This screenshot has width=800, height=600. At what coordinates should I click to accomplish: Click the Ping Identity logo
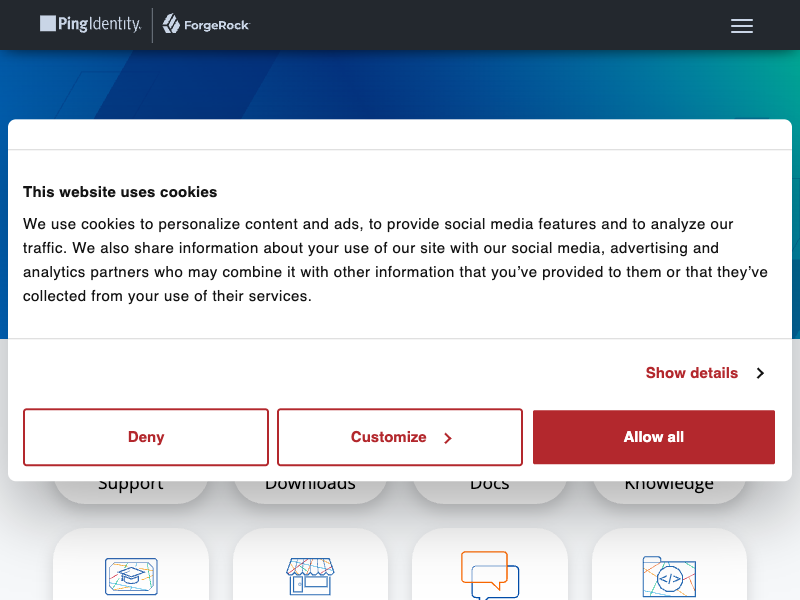tap(90, 24)
